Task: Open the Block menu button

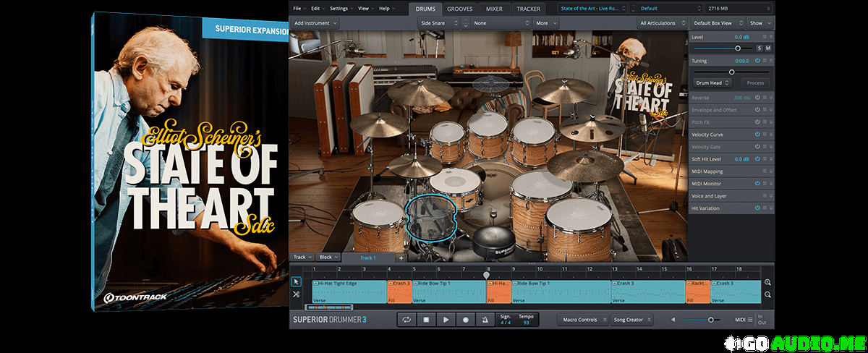Action: (328, 258)
